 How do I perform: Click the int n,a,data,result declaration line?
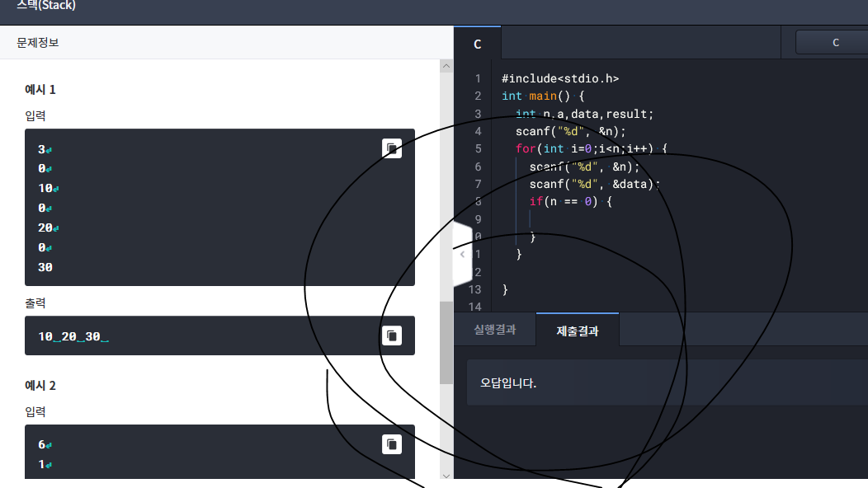(x=584, y=114)
